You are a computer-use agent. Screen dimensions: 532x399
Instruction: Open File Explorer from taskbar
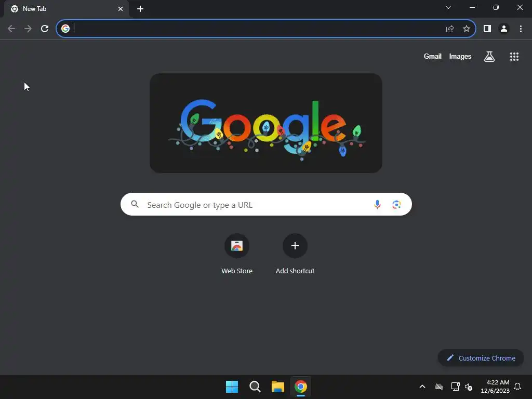pos(277,387)
